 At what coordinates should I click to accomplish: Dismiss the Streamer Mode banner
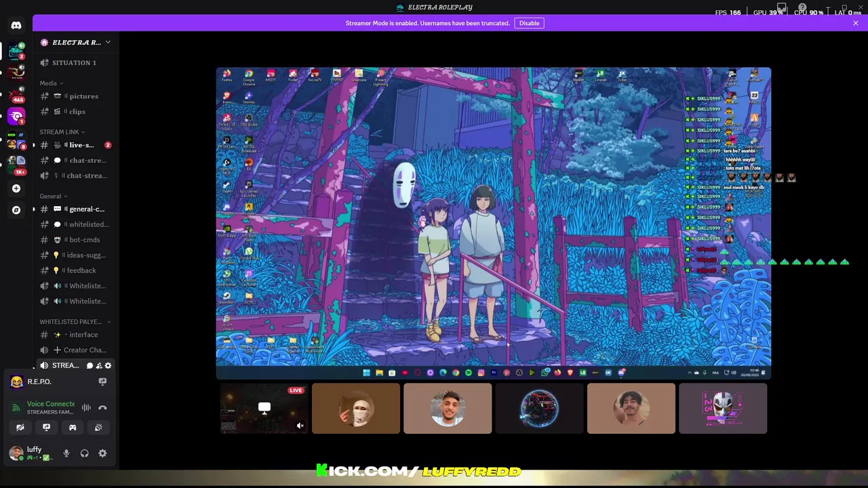tap(856, 23)
